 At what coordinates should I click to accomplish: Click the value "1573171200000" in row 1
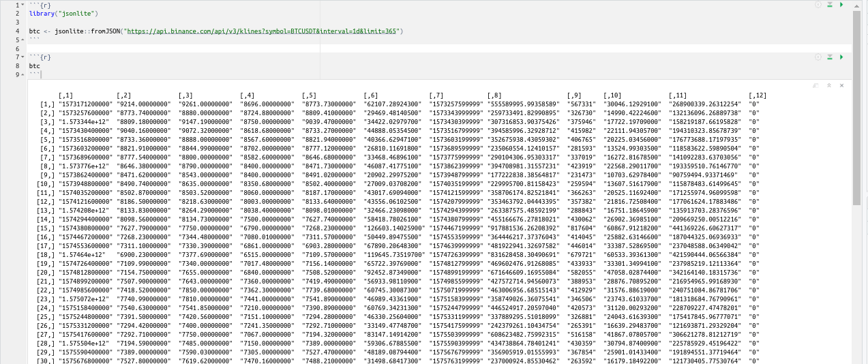click(x=85, y=104)
